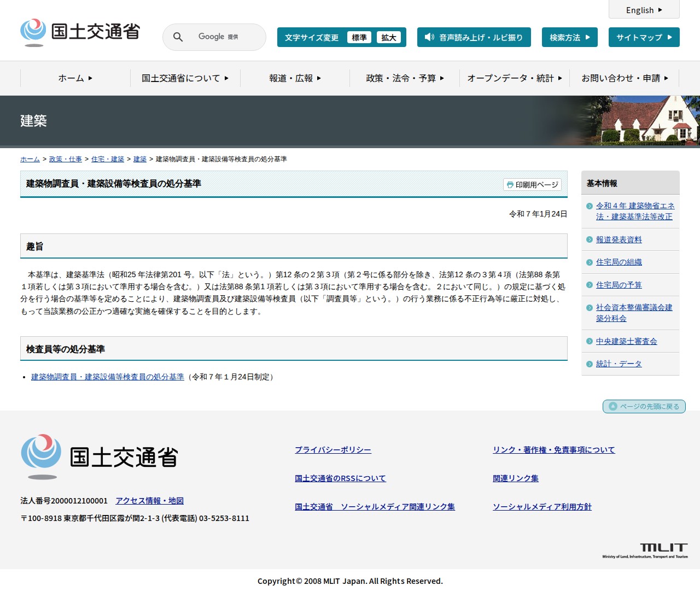Screen dimensions: 700x597
Task: Open 建築物調査員・建築設備等検査員の処分基準 document link
Action: 108,377
